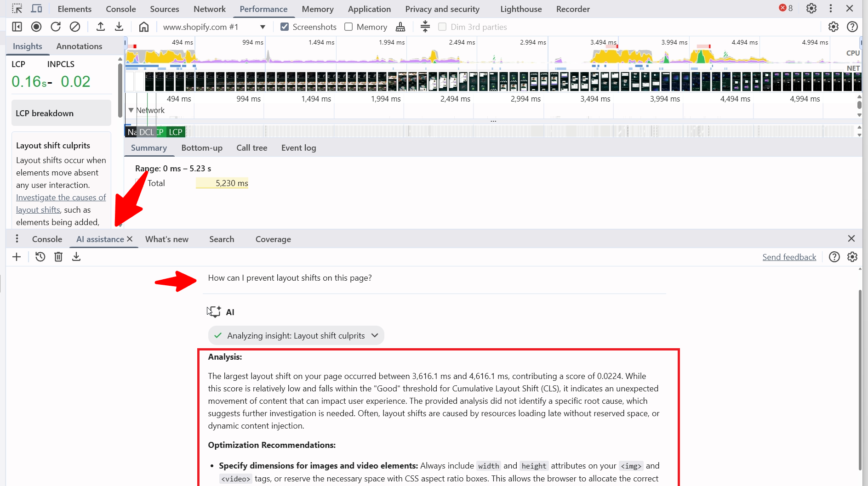Toggle the sidebar panel icon
This screenshot has width=868, height=486.
pyautogui.click(x=17, y=27)
